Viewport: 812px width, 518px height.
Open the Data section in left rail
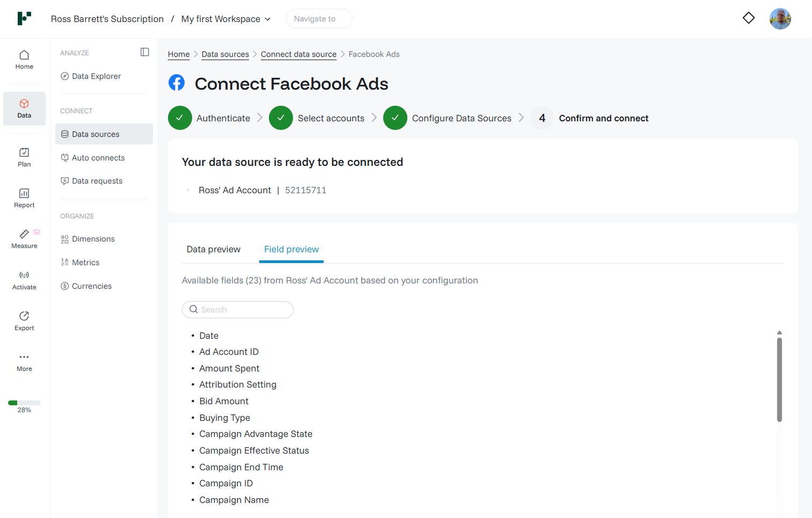(x=24, y=108)
